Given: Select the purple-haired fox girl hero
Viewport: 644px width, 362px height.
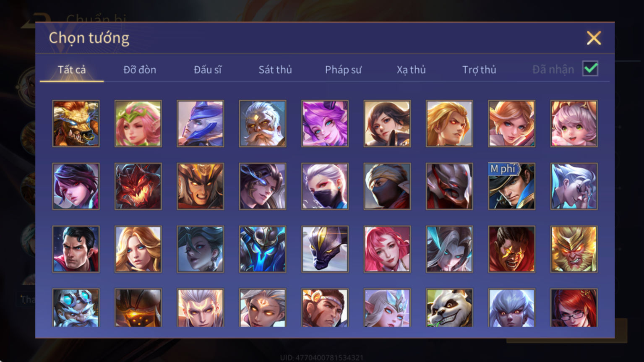Looking at the screenshot, I should (325, 123).
